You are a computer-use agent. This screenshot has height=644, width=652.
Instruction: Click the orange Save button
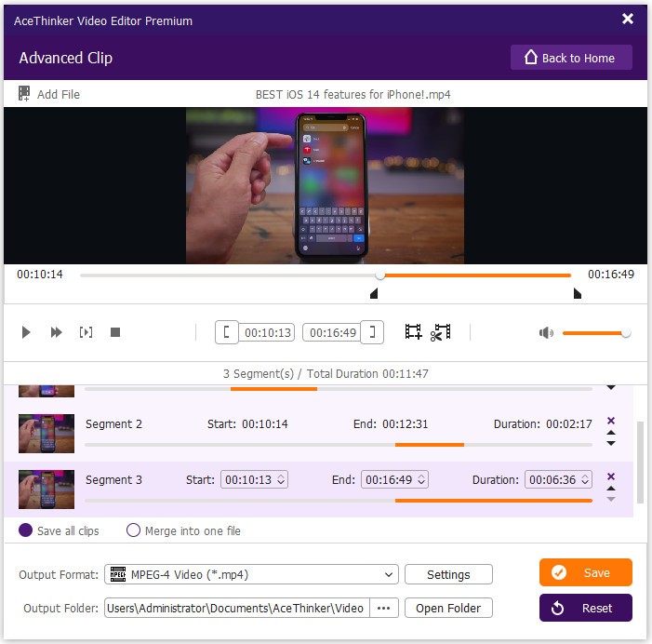tap(585, 572)
